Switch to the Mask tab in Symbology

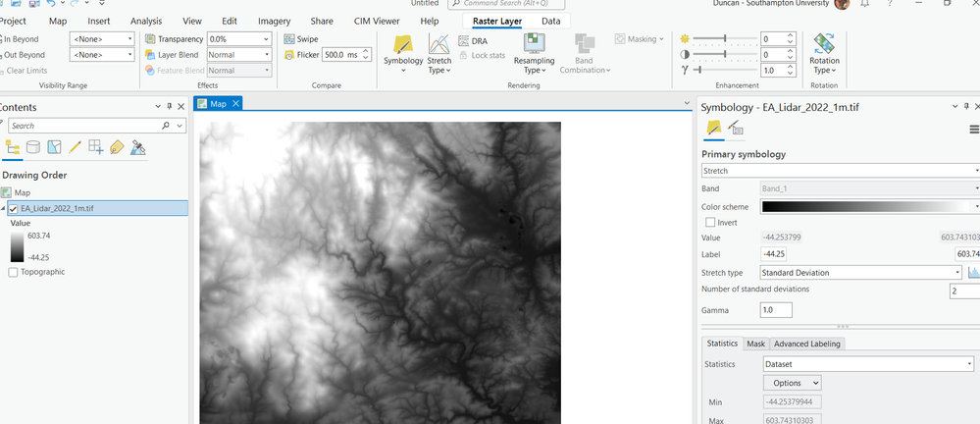pos(755,344)
